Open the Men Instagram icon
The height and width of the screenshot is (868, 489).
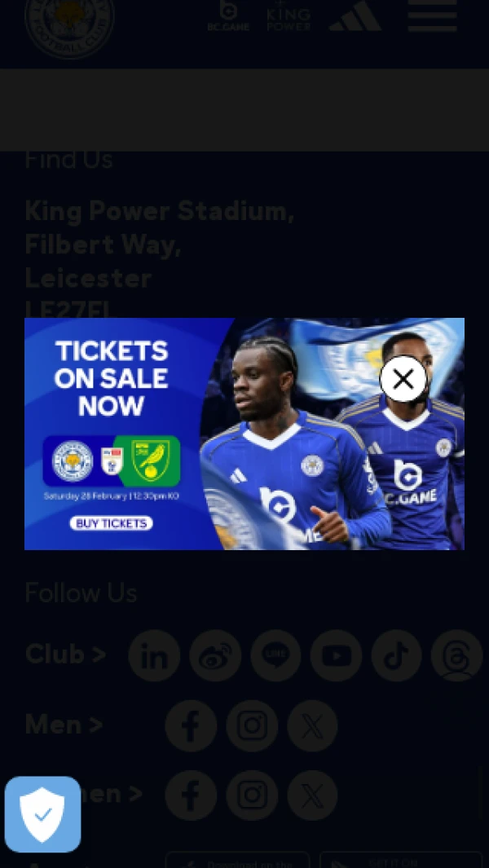pos(252,725)
